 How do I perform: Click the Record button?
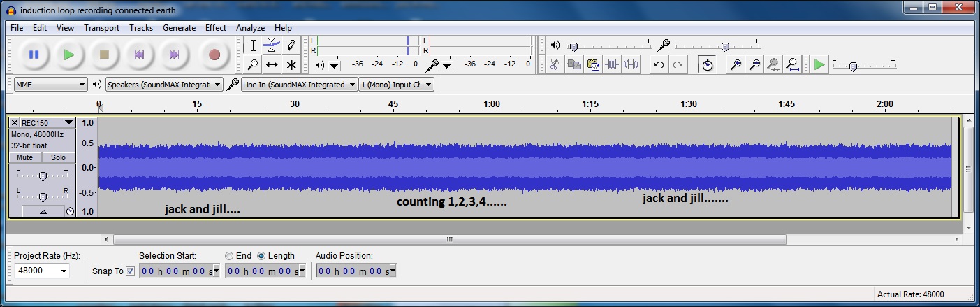pyautogui.click(x=214, y=55)
